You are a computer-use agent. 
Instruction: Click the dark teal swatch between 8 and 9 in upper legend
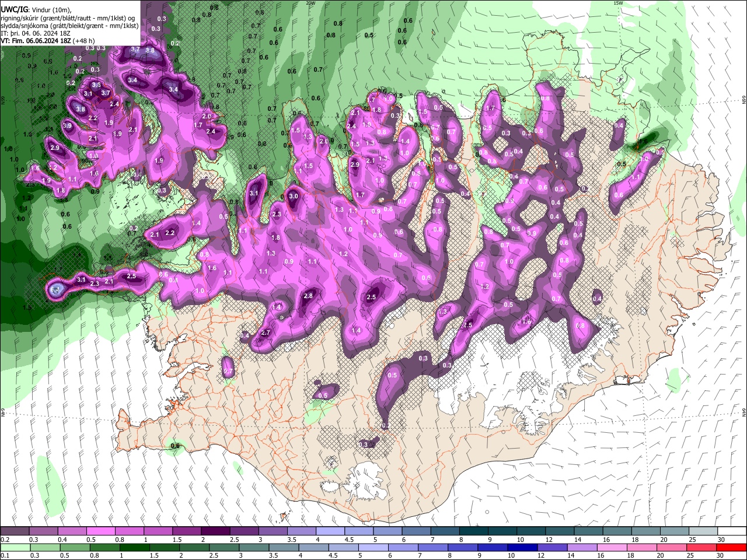(473, 531)
